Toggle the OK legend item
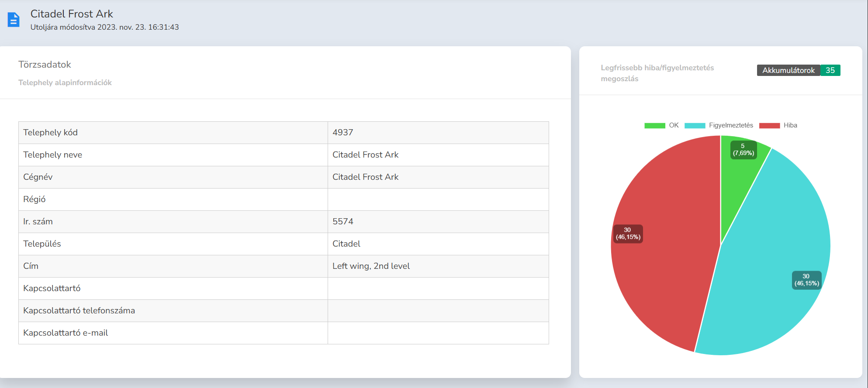Screen dimensions: 868x388 [661, 126]
